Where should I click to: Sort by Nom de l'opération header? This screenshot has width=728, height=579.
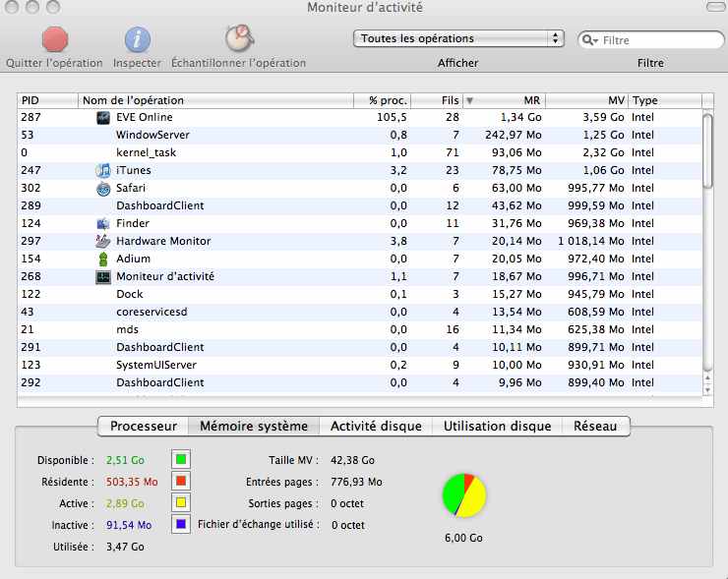pos(215,100)
